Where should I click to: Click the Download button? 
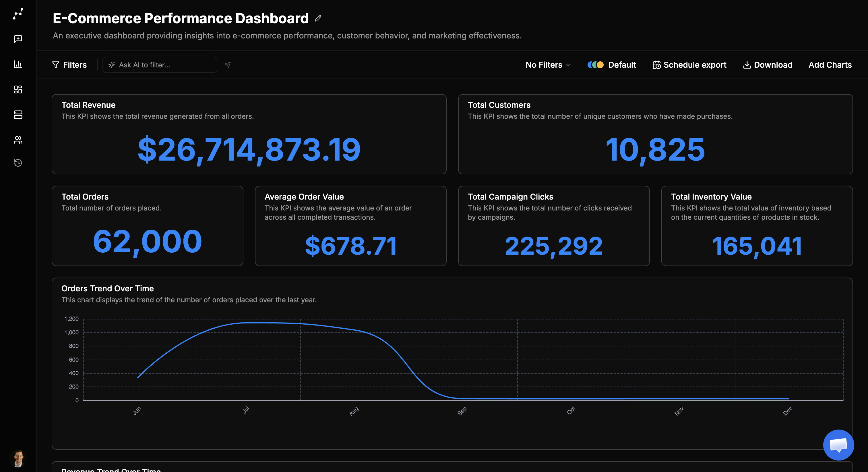(x=768, y=65)
